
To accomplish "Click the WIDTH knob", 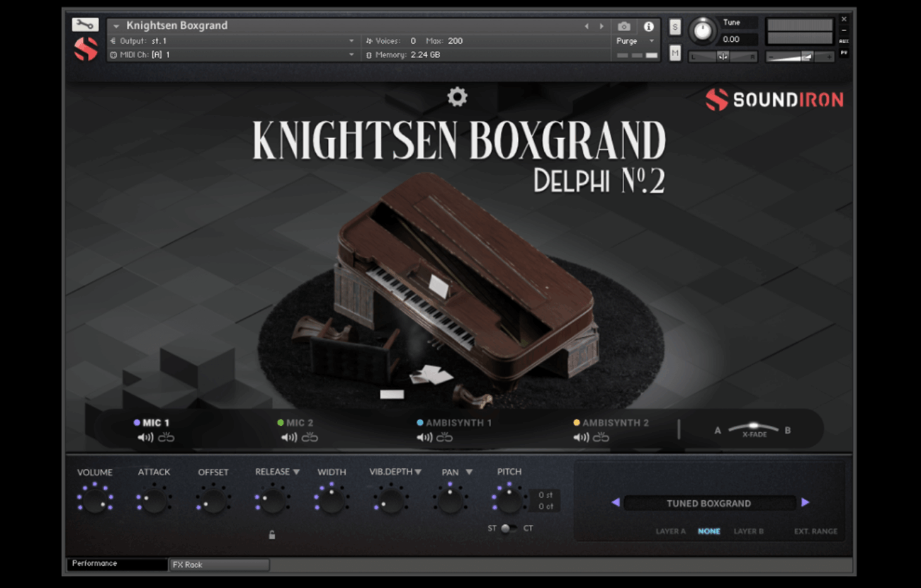I will pyautogui.click(x=332, y=502).
